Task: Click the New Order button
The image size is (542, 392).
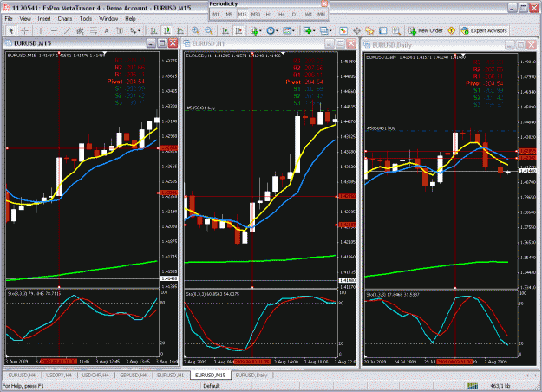Action: click(426, 30)
